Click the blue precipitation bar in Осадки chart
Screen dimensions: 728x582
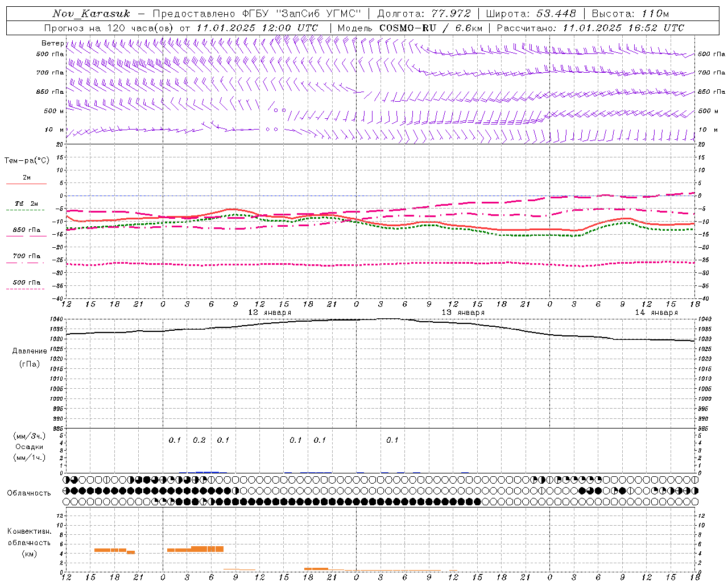pos(207,472)
